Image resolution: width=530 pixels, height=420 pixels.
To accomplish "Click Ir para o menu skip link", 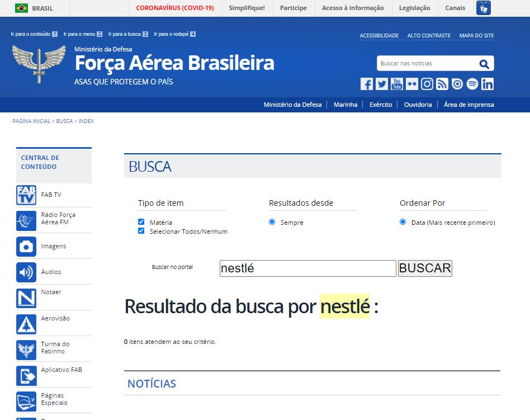I will [x=83, y=34].
